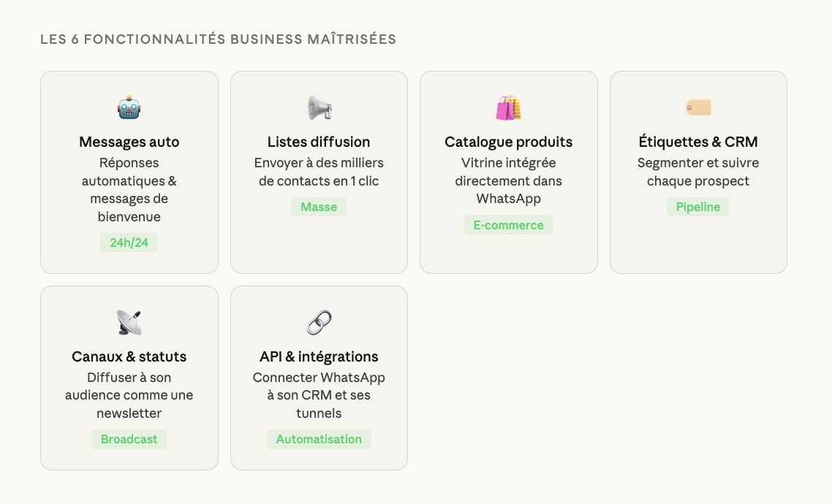832x504 pixels.
Task: Select the Canaux & statuts heading
Action: click(129, 356)
